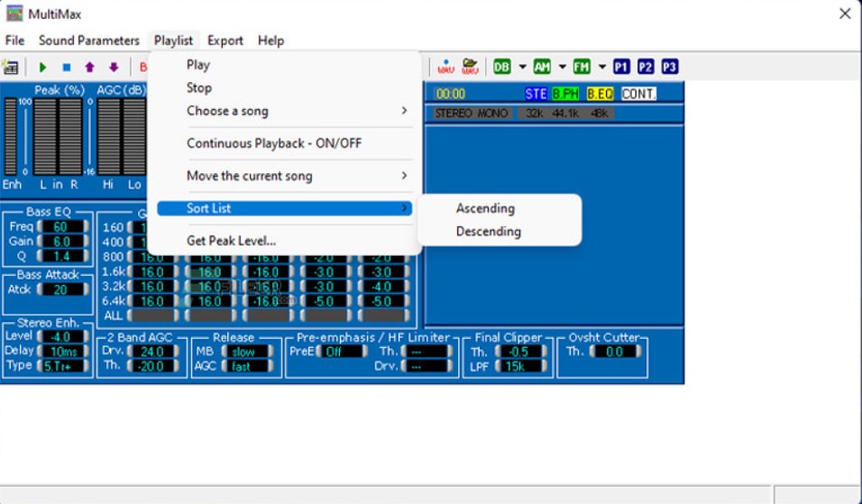
Task: Click 2 Band AGC Th. value -20.0
Action: (152, 366)
